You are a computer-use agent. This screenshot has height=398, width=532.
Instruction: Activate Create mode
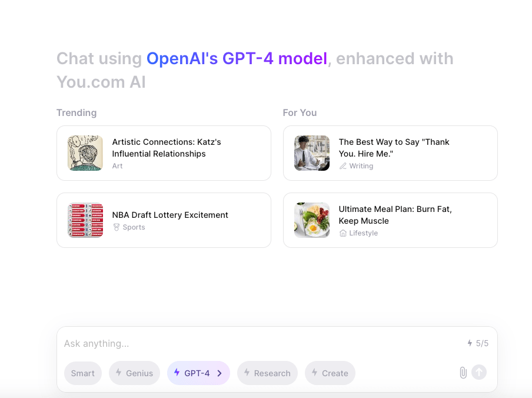pos(330,373)
